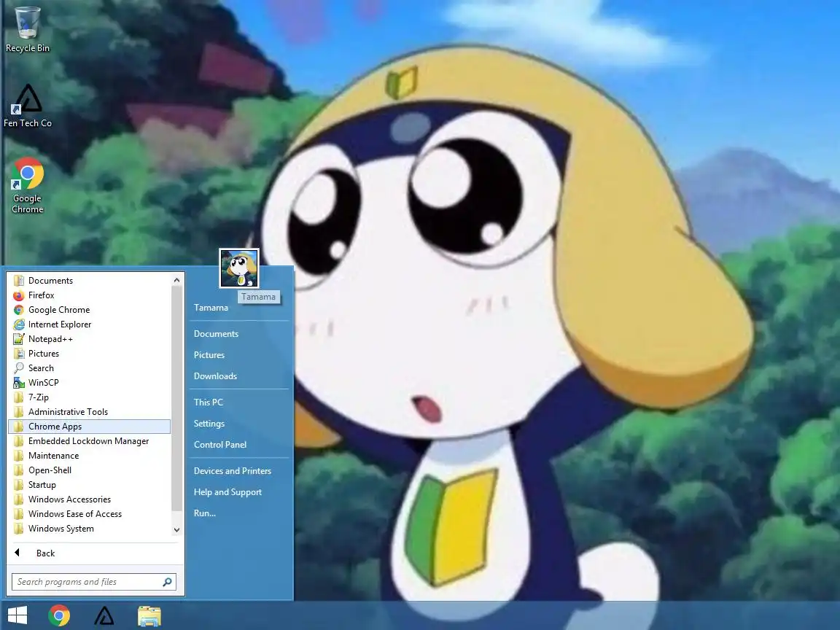Open the Fen Tech triangle app on the taskbar
This screenshot has height=630, width=840.
[104, 615]
